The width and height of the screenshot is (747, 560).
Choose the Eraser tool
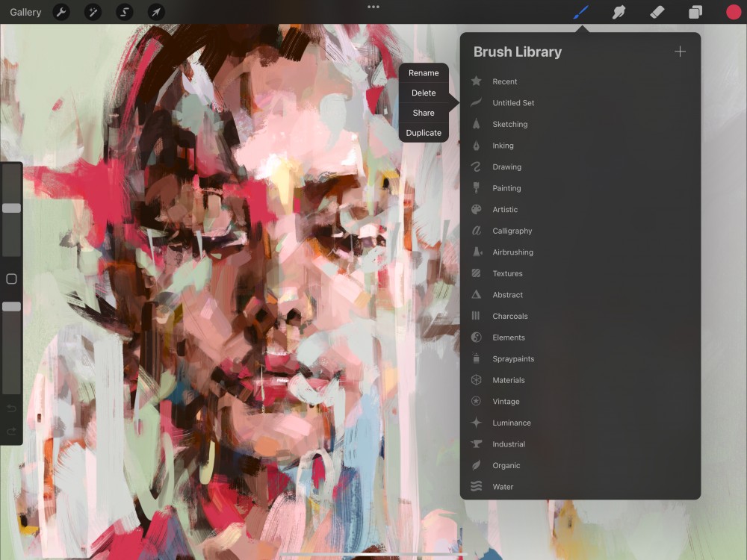657,12
